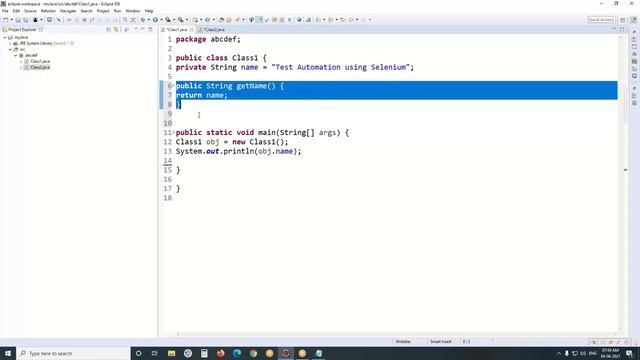Open Project Explorer view menu dropdown
The image size is (640, 360).
pos(136,29)
